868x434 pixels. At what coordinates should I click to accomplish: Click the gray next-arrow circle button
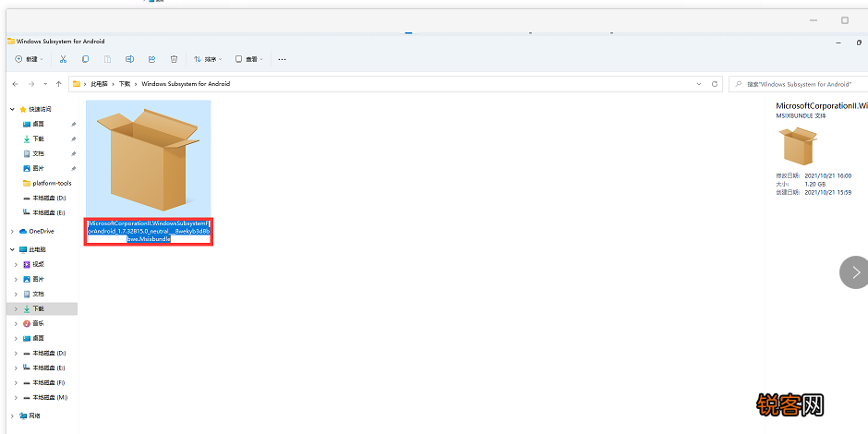tap(855, 271)
